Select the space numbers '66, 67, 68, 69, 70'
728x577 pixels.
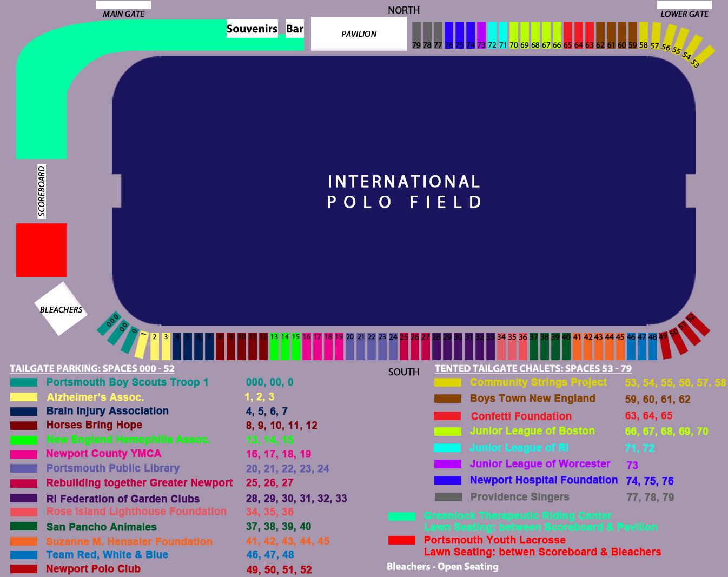[666, 432]
